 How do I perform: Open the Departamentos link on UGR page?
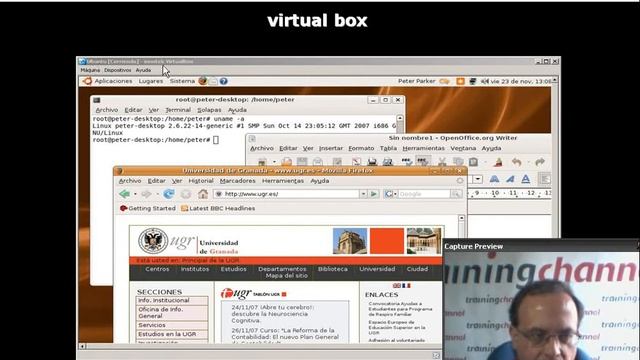click(282, 269)
